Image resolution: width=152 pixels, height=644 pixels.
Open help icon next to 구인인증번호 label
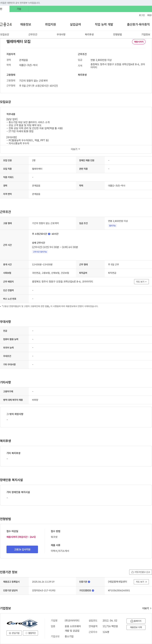click(x=93, y=591)
